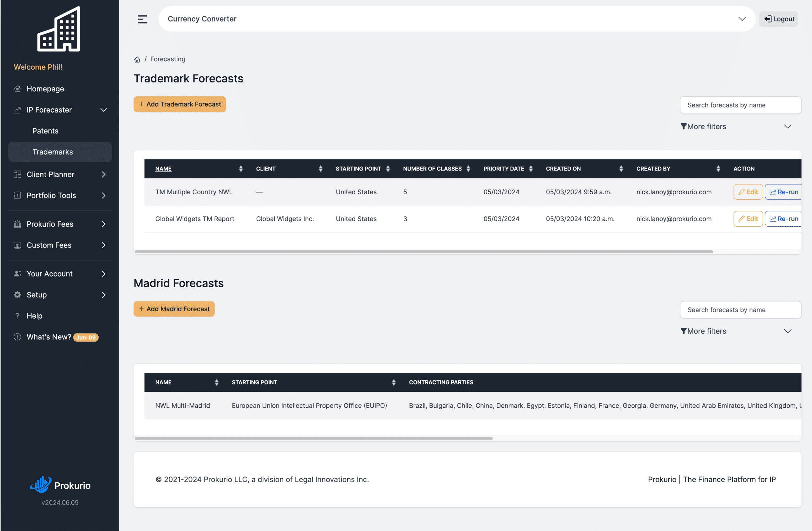Re-run Global Widgets TM Report forecast
812x531 pixels.
[x=783, y=219]
